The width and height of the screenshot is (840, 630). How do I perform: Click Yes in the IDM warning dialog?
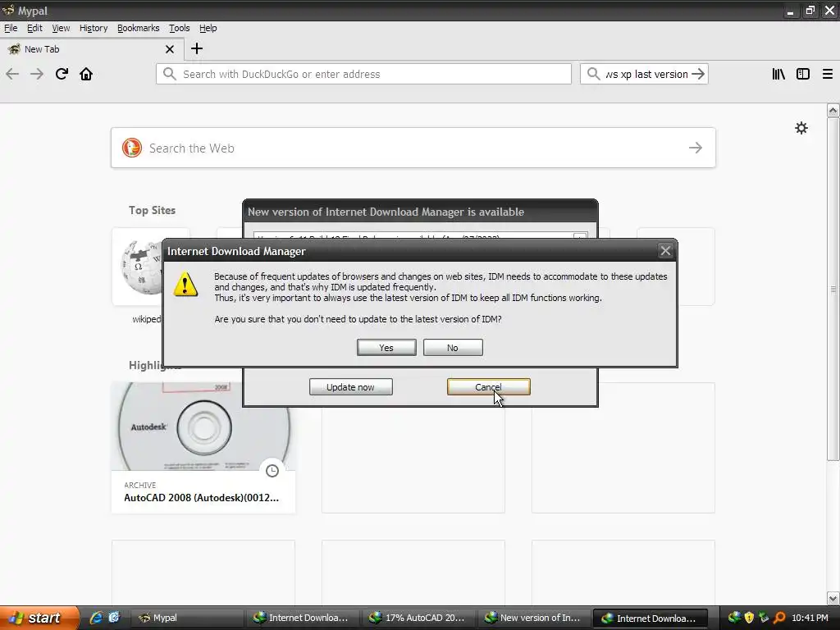click(x=386, y=348)
